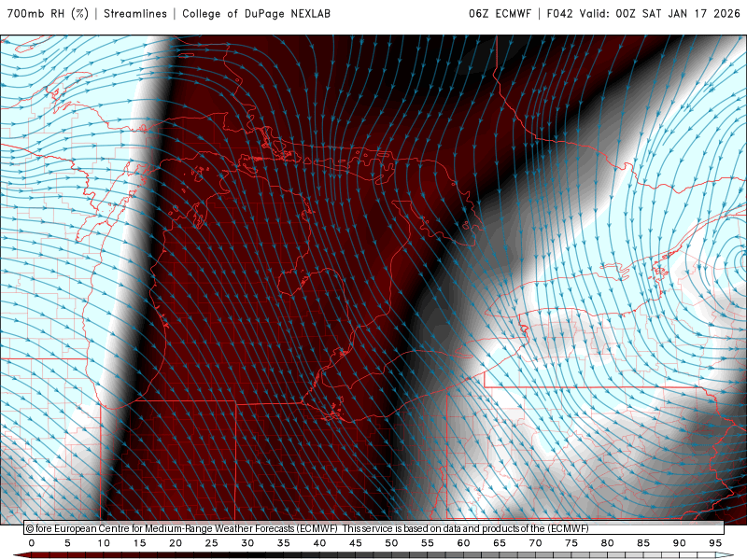
Task: Click the 45 label on the RH scale
Action: [356, 543]
